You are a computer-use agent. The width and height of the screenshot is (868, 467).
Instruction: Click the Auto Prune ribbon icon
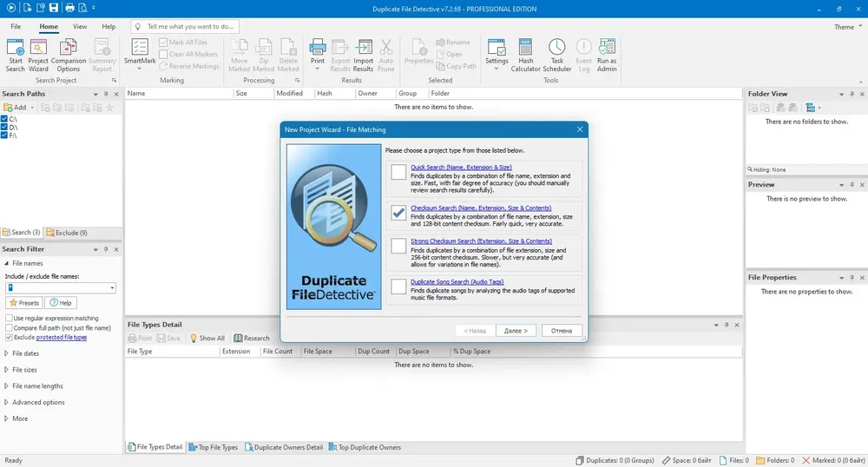click(386, 56)
